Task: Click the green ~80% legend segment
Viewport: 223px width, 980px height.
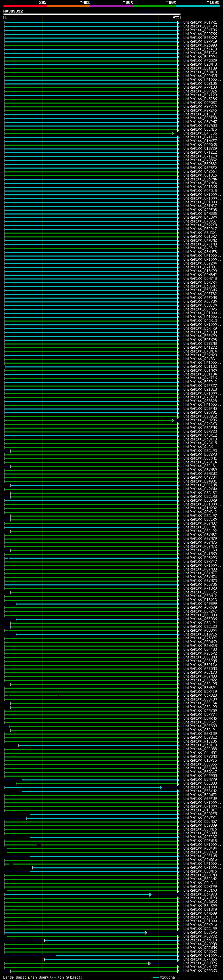Action: click(154, 6)
